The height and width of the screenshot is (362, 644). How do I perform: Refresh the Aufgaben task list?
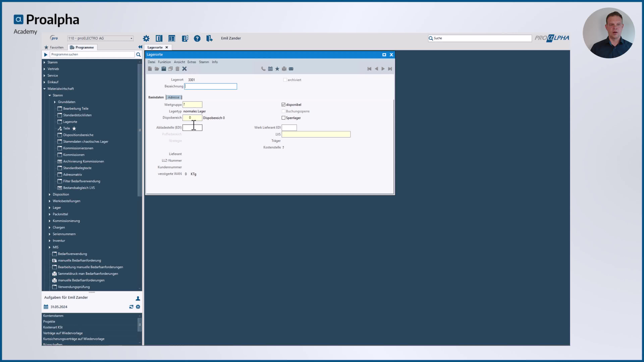[131, 307]
